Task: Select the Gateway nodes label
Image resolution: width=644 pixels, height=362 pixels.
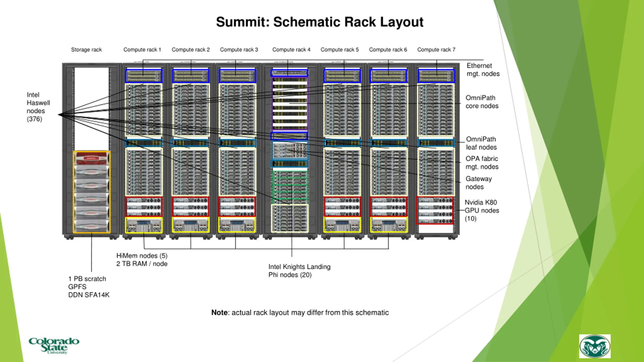Action: tap(478, 183)
